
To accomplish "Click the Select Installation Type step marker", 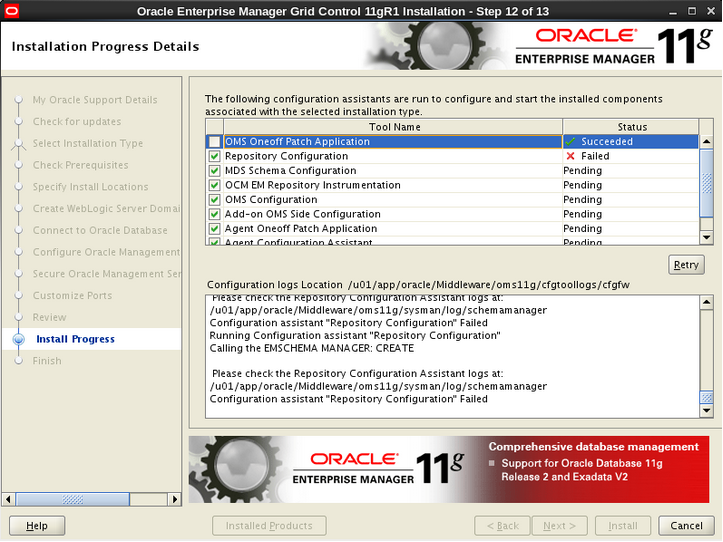I will [x=18, y=143].
